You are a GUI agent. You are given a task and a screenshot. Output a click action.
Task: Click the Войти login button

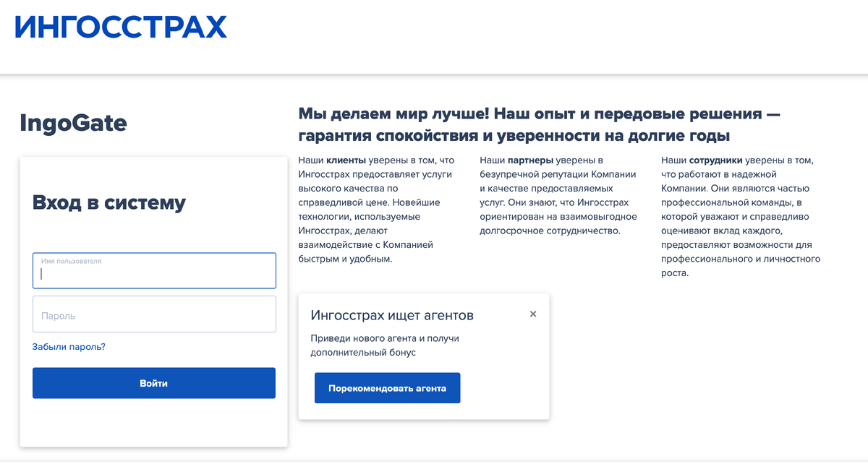tap(154, 383)
